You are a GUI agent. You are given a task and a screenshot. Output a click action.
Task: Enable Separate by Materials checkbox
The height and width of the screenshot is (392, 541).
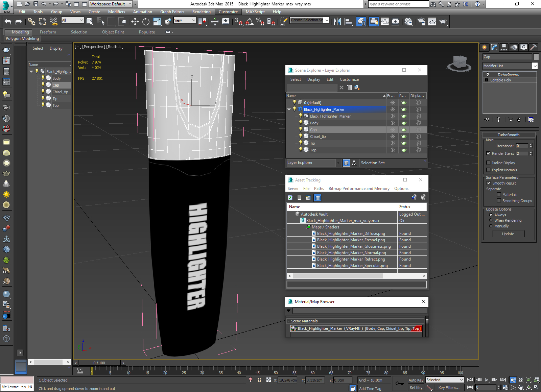(x=499, y=195)
